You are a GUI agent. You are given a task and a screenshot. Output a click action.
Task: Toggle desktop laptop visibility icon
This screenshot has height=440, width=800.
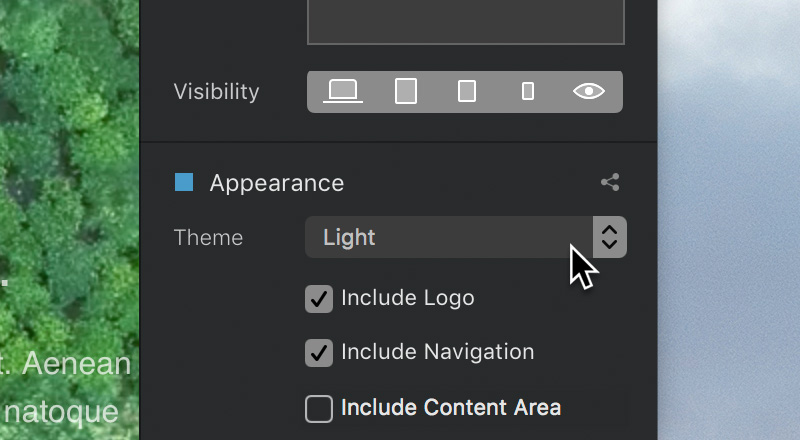point(343,91)
